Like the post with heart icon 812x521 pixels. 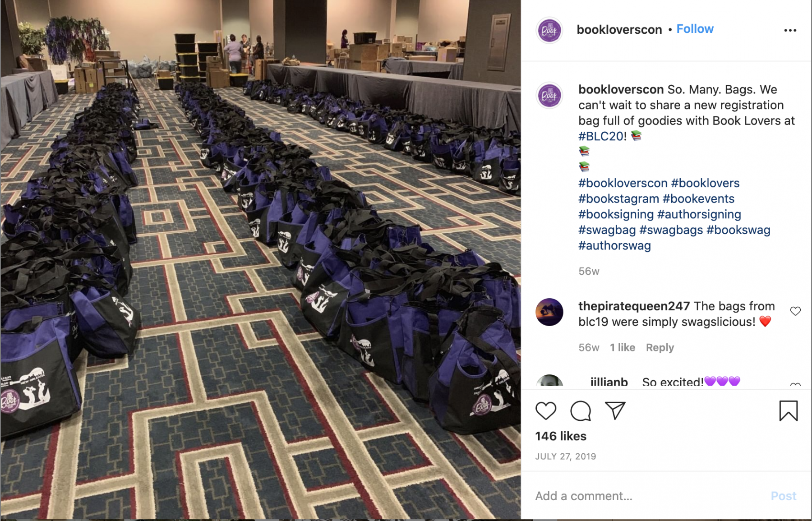[546, 410]
